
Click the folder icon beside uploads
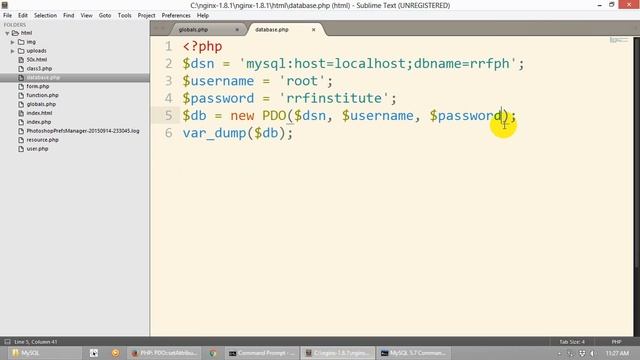[21, 51]
